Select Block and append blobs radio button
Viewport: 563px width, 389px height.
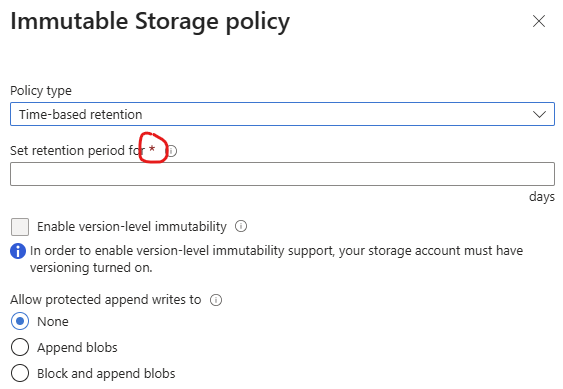click(x=20, y=373)
